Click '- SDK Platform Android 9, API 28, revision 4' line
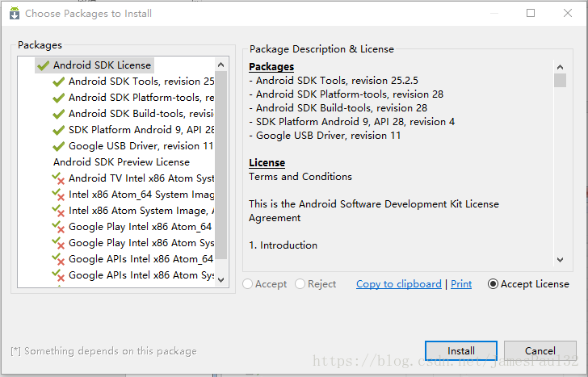588x377 pixels. 352,122
